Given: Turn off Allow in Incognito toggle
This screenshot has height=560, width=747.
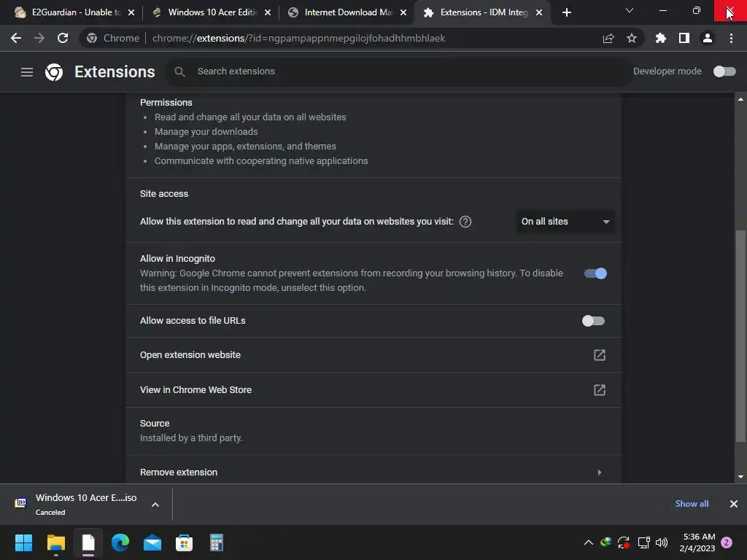Looking at the screenshot, I should click(x=595, y=273).
